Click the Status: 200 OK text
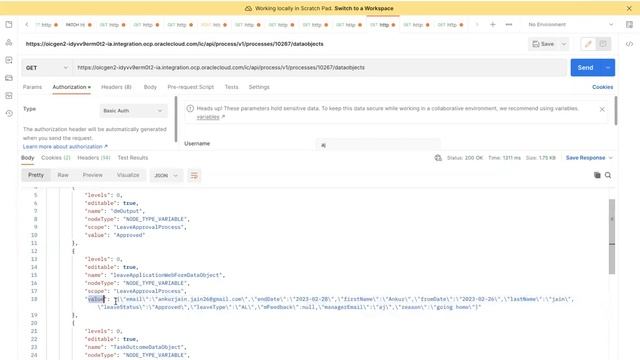Viewport: 640px width, 360px height. coord(465,158)
